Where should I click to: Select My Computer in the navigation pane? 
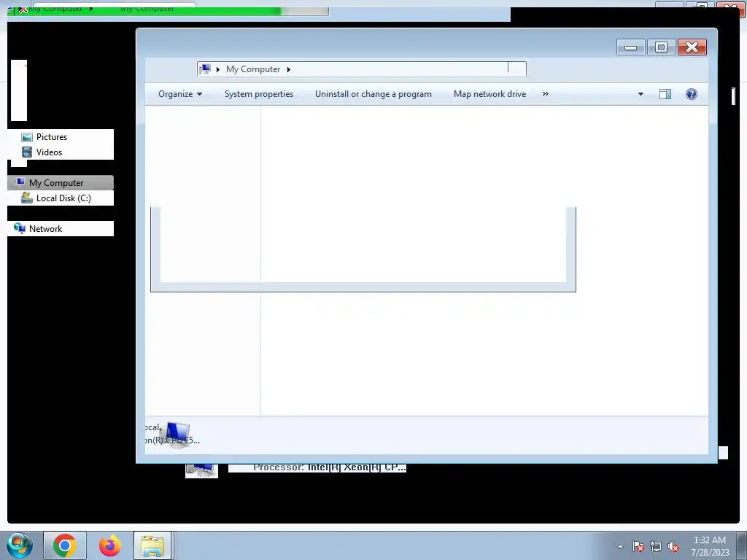point(61,183)
